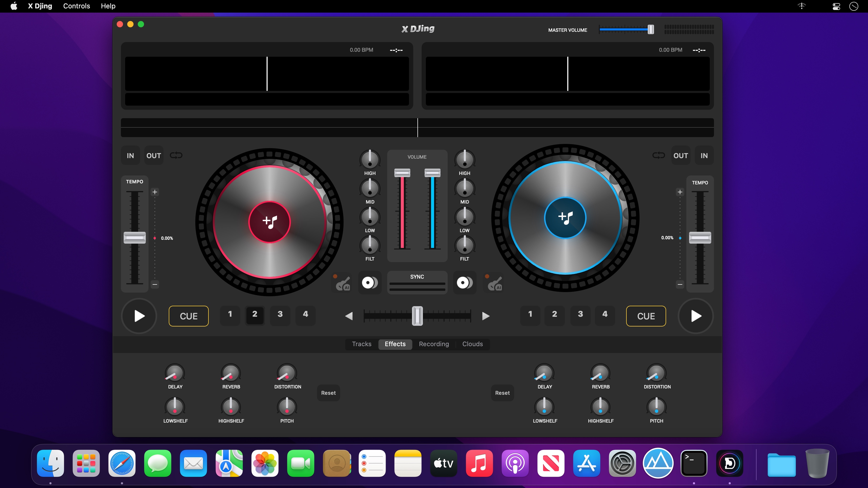Click the left deck LOWSHELF knob
Screen dimensions: 868x488
[x=175, y=407]
